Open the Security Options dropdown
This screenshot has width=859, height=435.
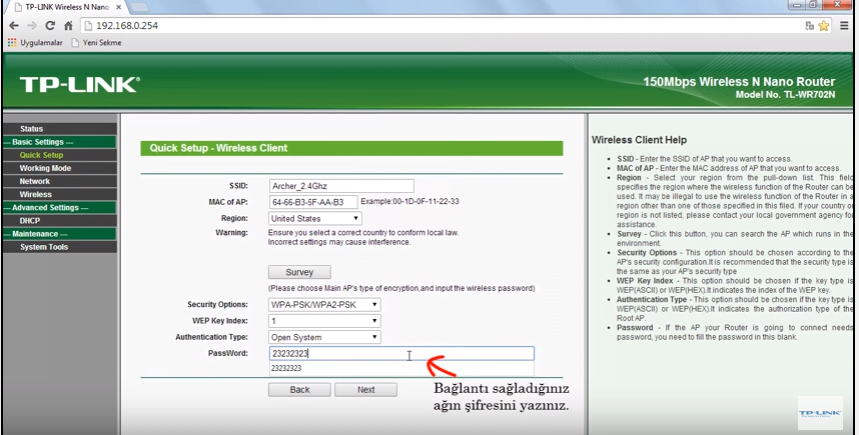[x=324, y=304]
